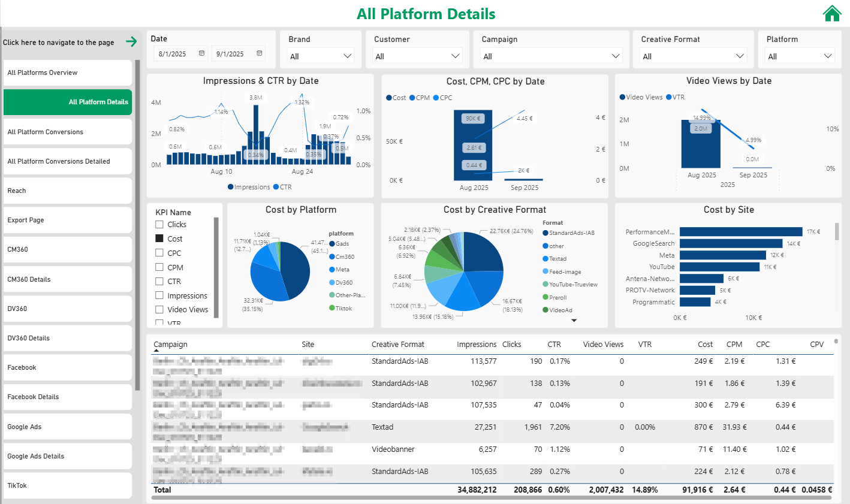This screenshot has height=504, width=850.
Task: Open the calendar icon for the end date
Action: coord(260,53)
